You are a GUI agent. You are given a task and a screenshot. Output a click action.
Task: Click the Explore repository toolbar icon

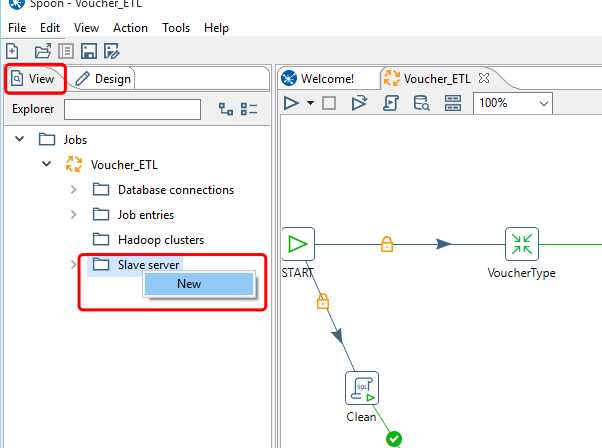click(66, 51)
